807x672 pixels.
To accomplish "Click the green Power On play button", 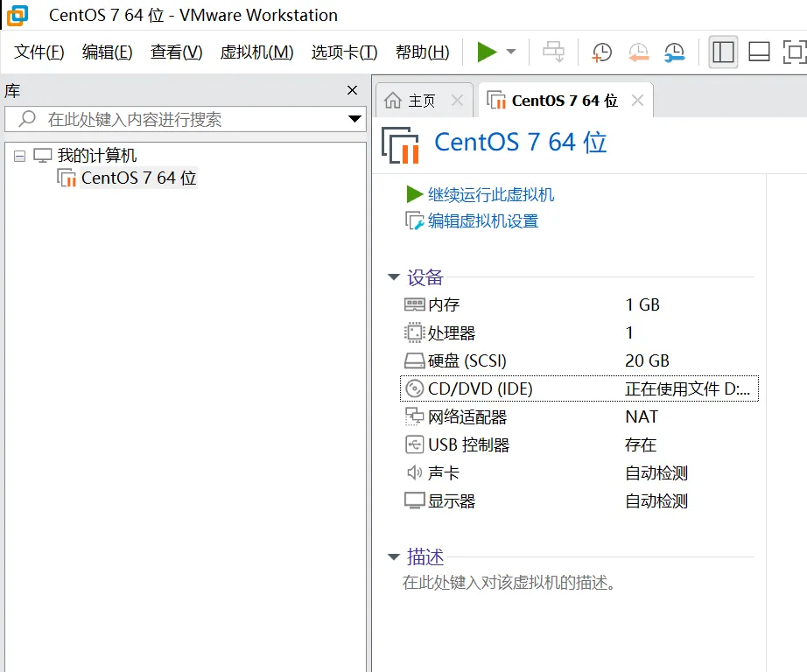I will click(487, 52).
